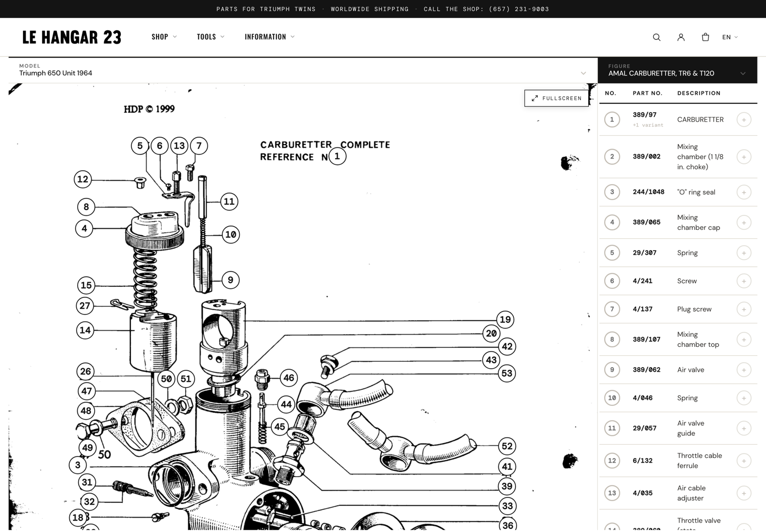Screen dimensions: 766x532
Task: Click the "O" ring seal description
Action: pos(696,192)
